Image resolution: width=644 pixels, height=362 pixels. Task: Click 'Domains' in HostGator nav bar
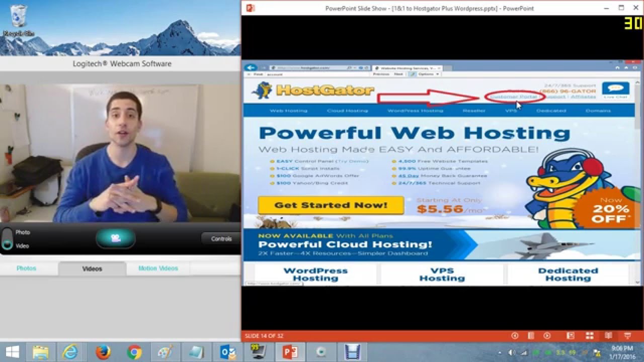598,111
